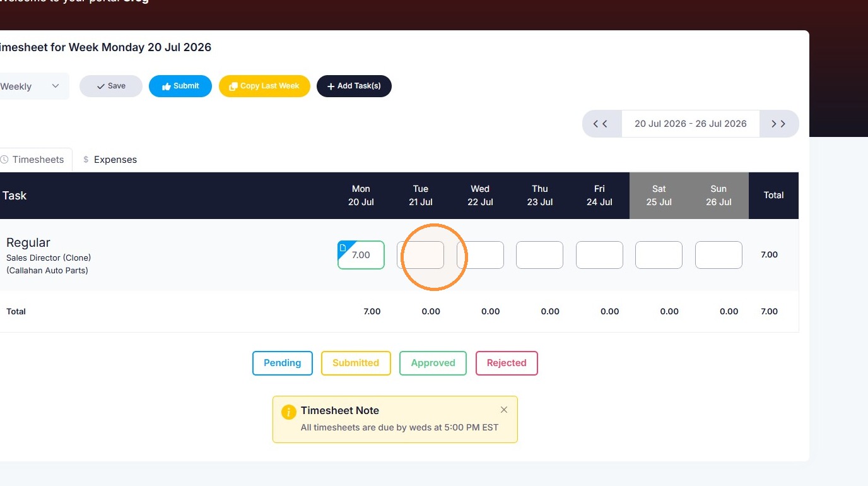Viewport: 868px width, 486px height.
Task: Click the Regular row total 7.00
Action: point(770,255)
